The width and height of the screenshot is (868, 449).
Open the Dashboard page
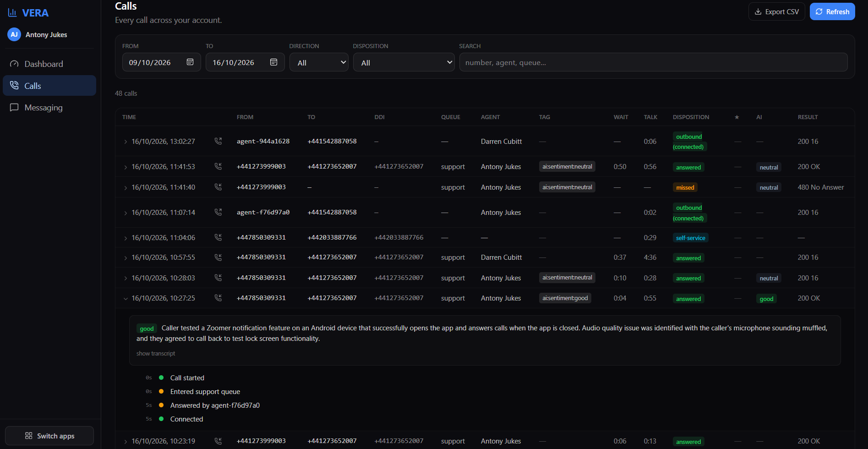49,64
